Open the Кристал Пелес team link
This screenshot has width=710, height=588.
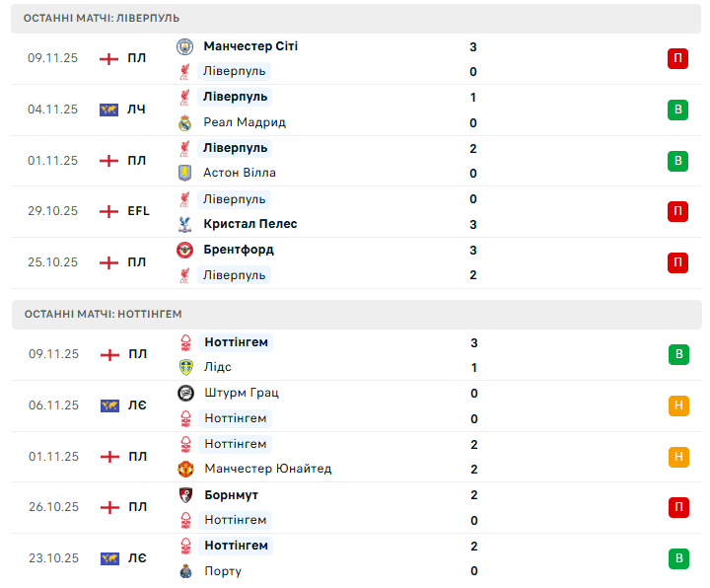click(x=250, y=224)
